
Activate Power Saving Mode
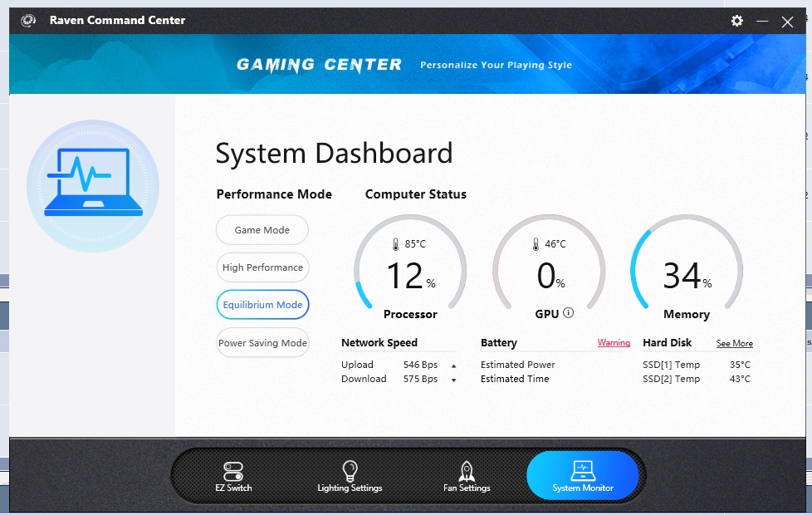point(262,343)
